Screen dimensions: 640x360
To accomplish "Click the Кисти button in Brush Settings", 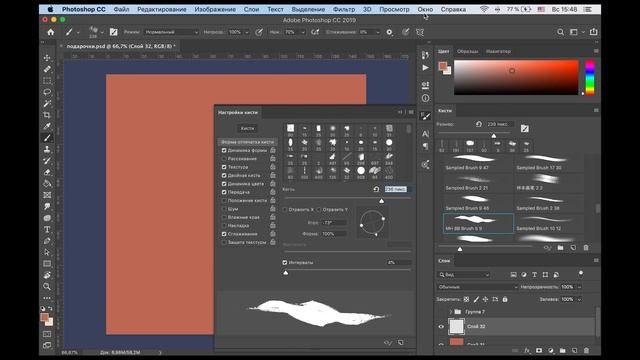I will (x=247, y=128).
